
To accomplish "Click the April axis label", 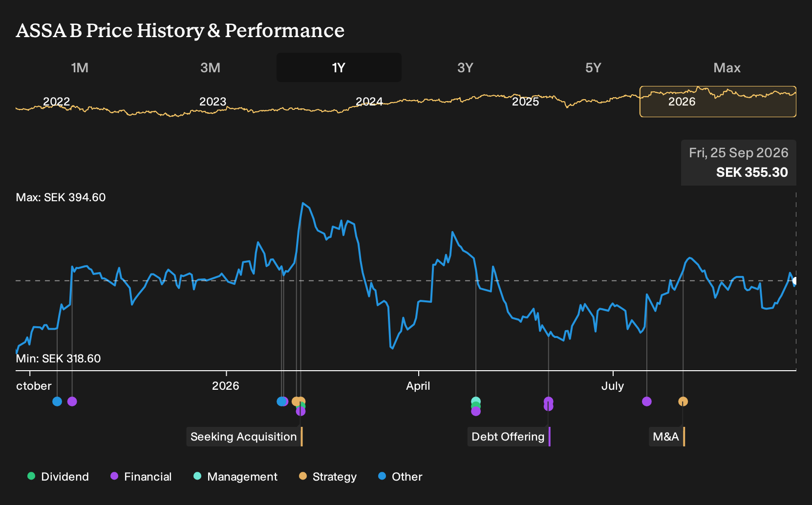I will coord(418,386).
